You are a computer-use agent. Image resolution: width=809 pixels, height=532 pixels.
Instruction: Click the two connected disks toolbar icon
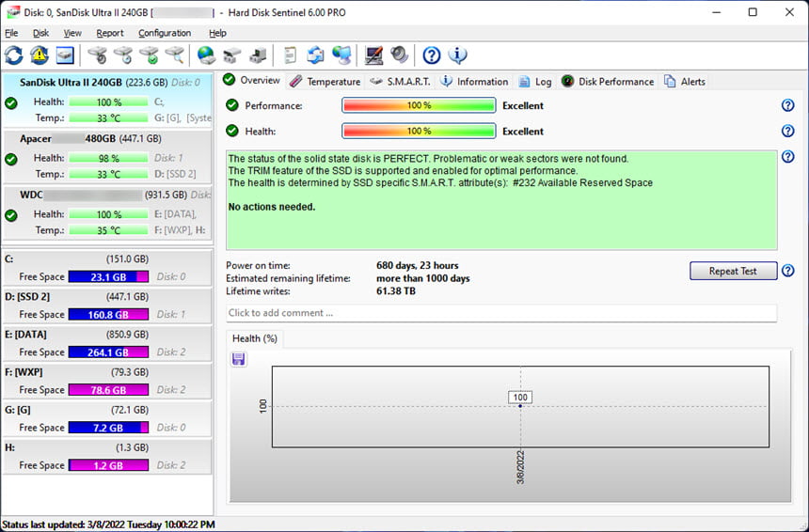click(x=231, y=55)
